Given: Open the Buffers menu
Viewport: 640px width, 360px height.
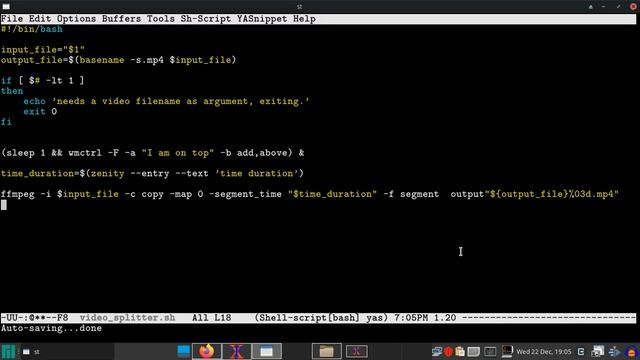Looking at the screenshot, I should (x=121, y=19).
